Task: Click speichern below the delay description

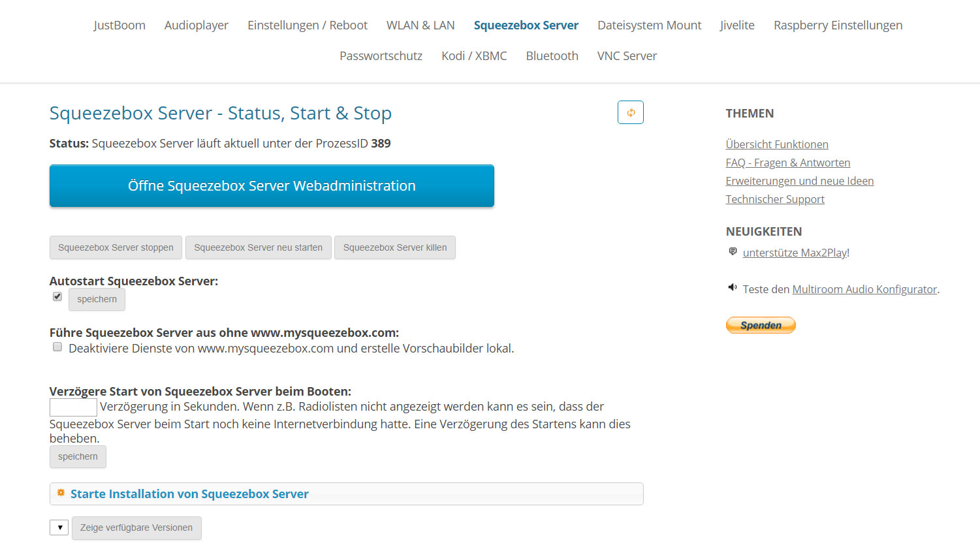Action: (78, 456)
